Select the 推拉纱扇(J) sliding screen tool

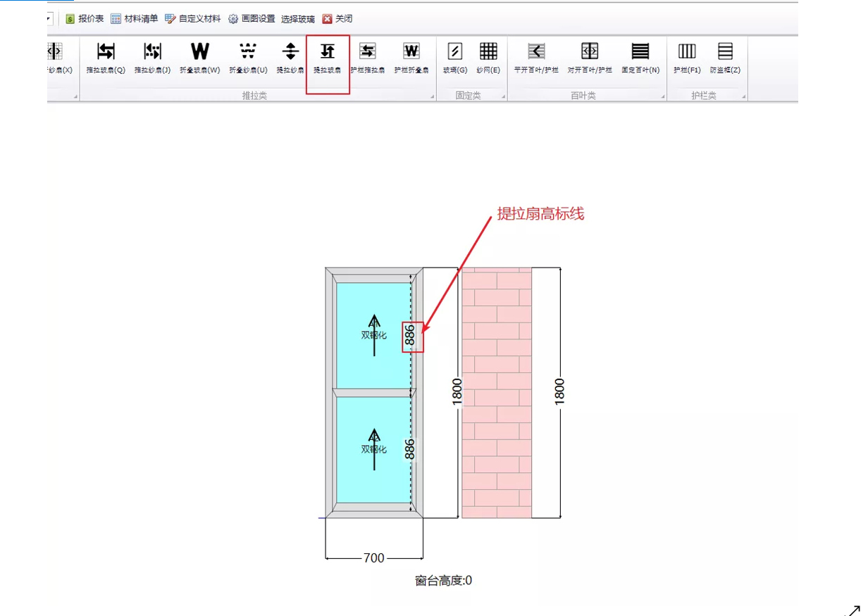coord(153,58)
